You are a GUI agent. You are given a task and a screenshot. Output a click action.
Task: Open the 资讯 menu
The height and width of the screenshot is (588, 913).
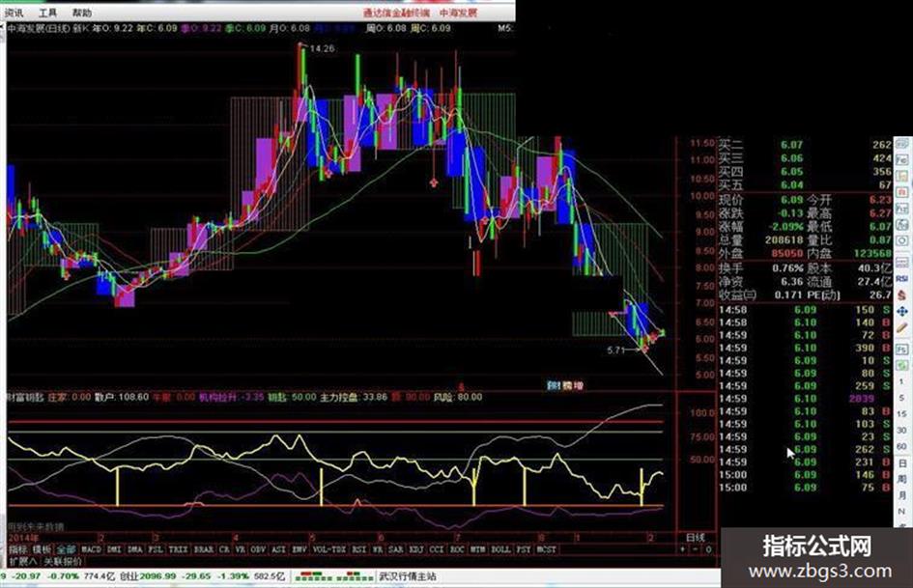14,13
